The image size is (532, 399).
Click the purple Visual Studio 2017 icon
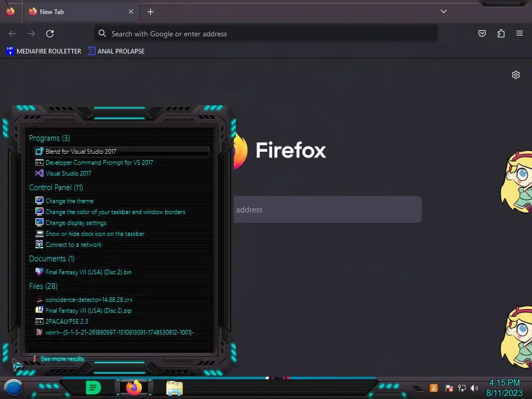(x=39, y=173)
